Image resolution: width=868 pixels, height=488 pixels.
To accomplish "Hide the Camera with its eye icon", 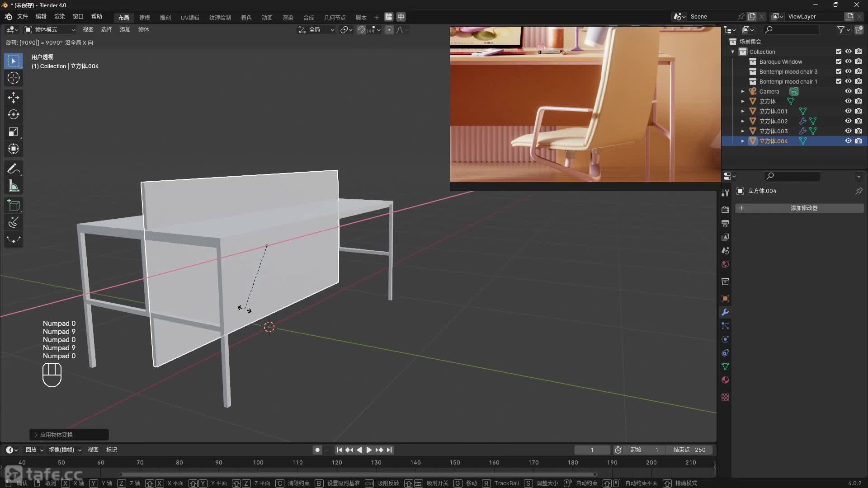I will pos(849,91).
